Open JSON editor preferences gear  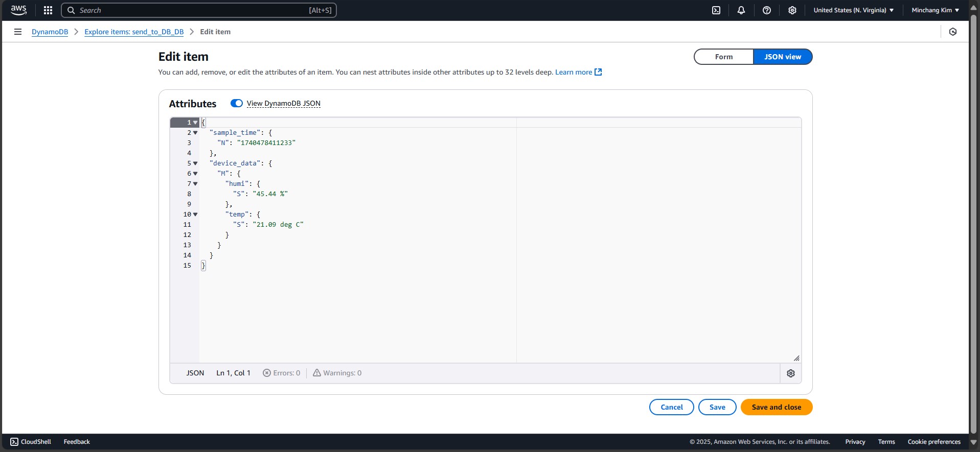tap(791, 373)
